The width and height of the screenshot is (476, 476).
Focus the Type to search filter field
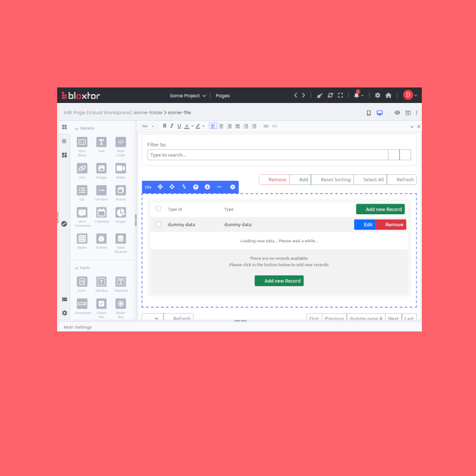(267, 155)
